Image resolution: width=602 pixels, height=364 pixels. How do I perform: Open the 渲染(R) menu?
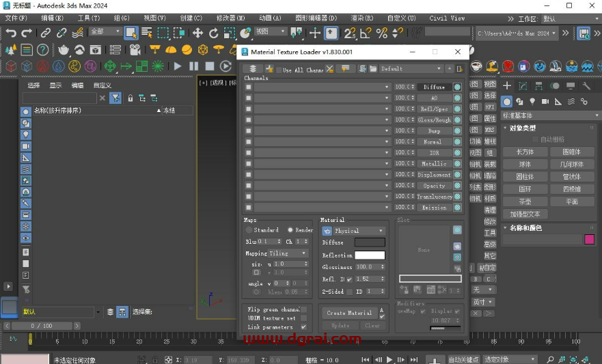(x=362, y=18)
